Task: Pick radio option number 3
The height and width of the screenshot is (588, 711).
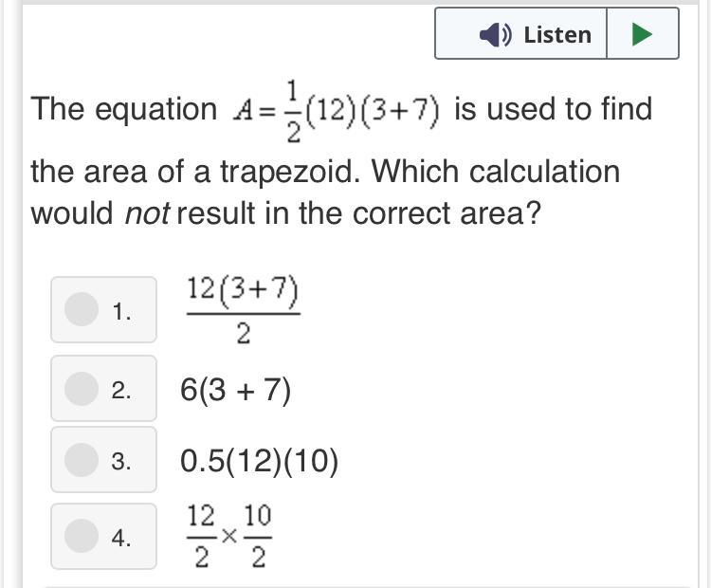Action: click(x=82, y=460)
